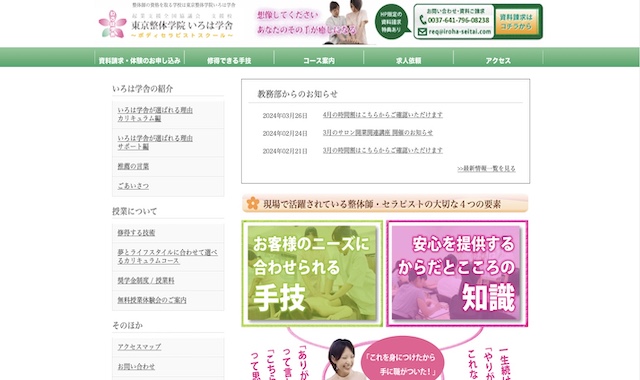Click email address req@iroha-seitai.com
Screen dimensions: 640x380
(460, 31)
